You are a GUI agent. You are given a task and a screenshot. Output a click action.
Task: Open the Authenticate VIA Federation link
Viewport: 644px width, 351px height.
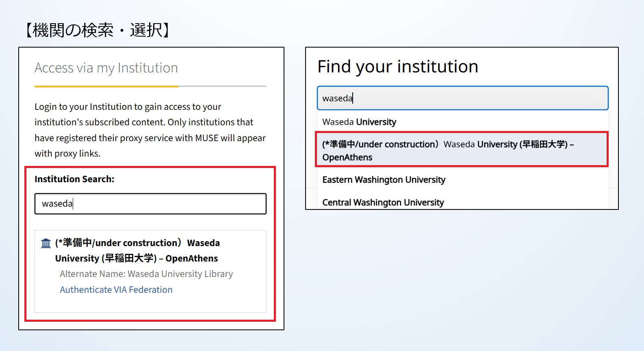116,290
